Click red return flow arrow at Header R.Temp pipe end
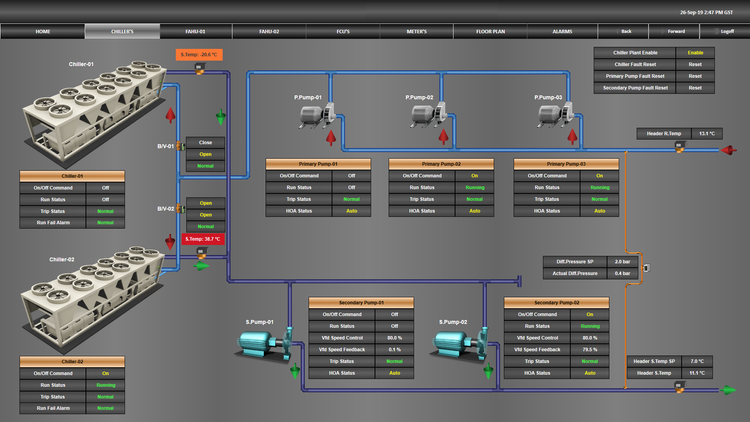This screenshot has height=422, width=750. 728,150
